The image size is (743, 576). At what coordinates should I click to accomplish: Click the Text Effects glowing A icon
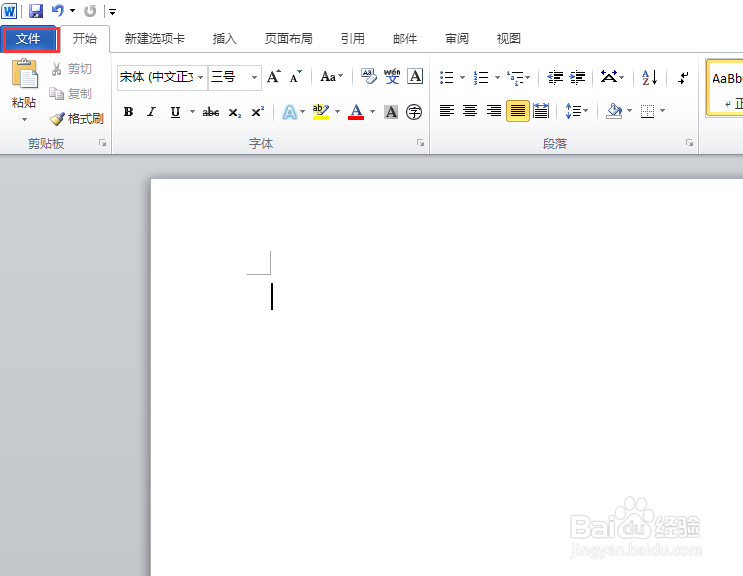290,112
